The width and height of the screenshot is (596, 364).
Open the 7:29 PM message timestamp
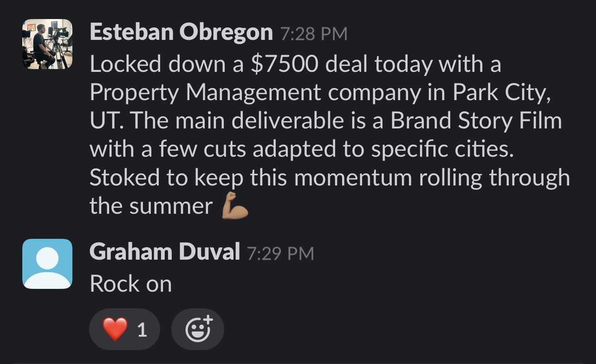coord(280,254)
